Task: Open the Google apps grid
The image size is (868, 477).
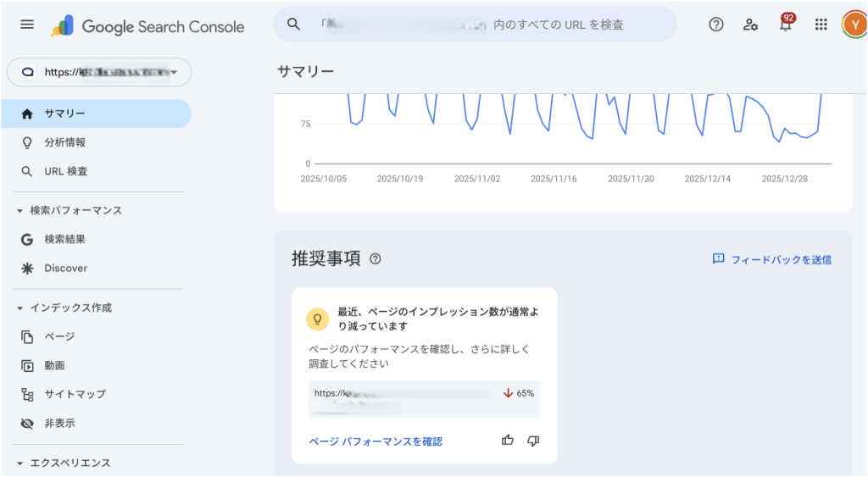Action: [821, 25]
